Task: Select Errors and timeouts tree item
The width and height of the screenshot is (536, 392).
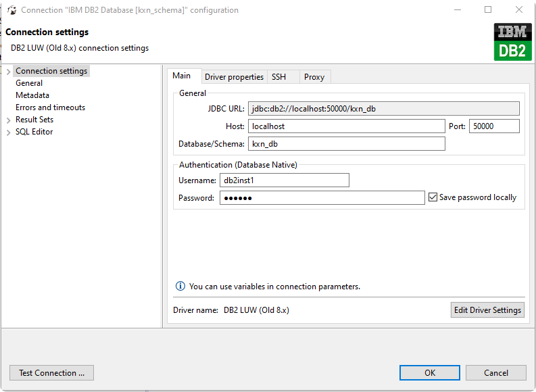Action: pos(50,107)
